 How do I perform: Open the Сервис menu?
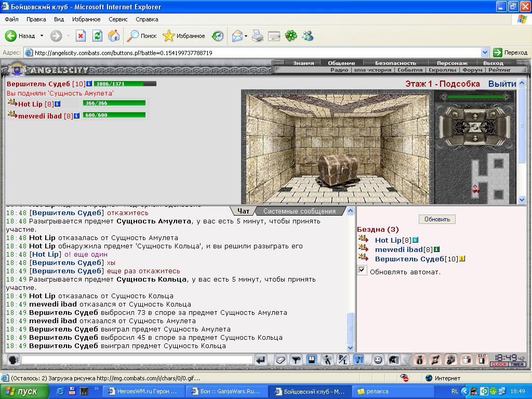coord(118,19)
